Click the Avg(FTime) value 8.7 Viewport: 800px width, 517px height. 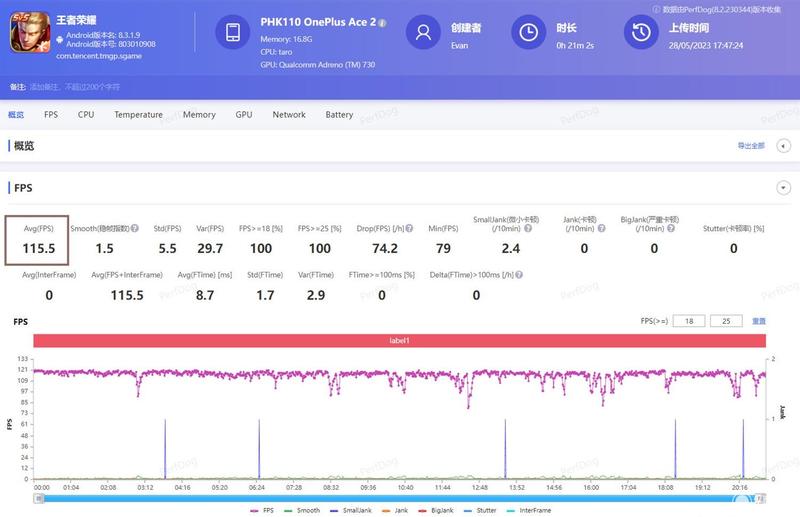[205, 296]
